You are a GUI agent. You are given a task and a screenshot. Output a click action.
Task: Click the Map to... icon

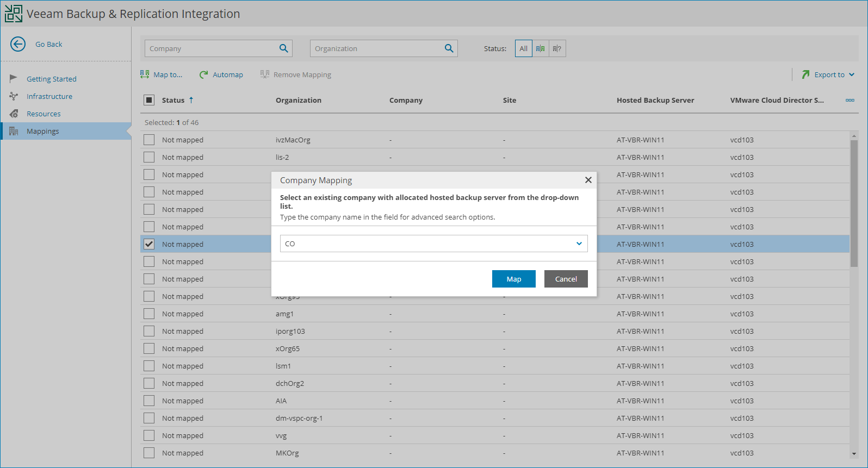[145, 74]
